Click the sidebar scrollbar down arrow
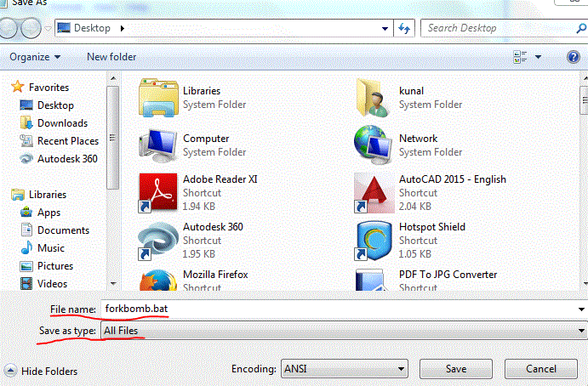The width and height of the screenshot is (588, 386). pyautogui.click(x=113, y=284)
